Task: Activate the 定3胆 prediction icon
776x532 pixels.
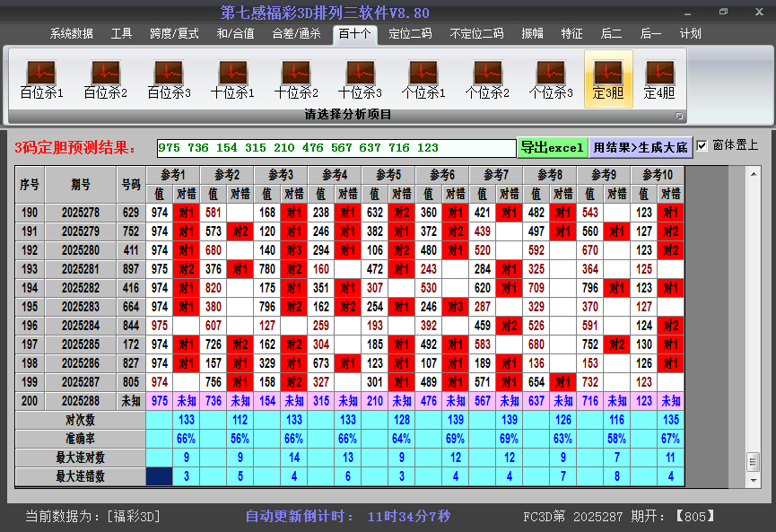Action: (x=608, y=79)
